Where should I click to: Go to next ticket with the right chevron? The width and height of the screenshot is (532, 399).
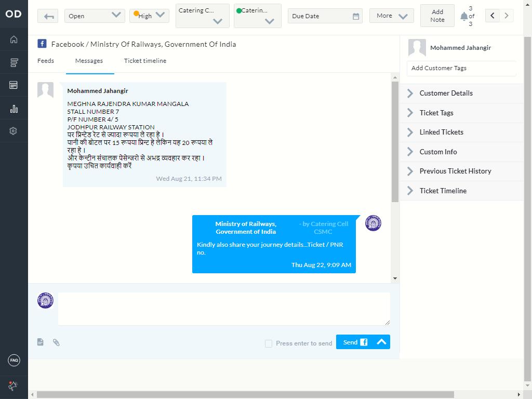tap(506, 16)
